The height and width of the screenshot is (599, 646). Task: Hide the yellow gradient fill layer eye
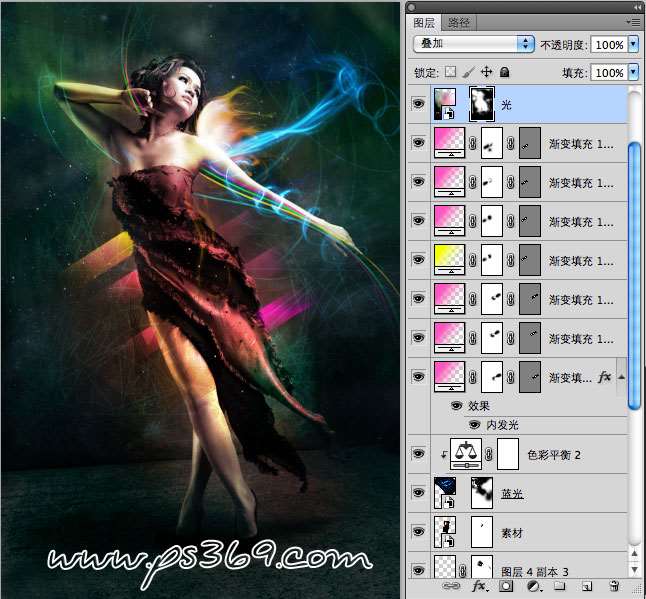tap(419, 259)
